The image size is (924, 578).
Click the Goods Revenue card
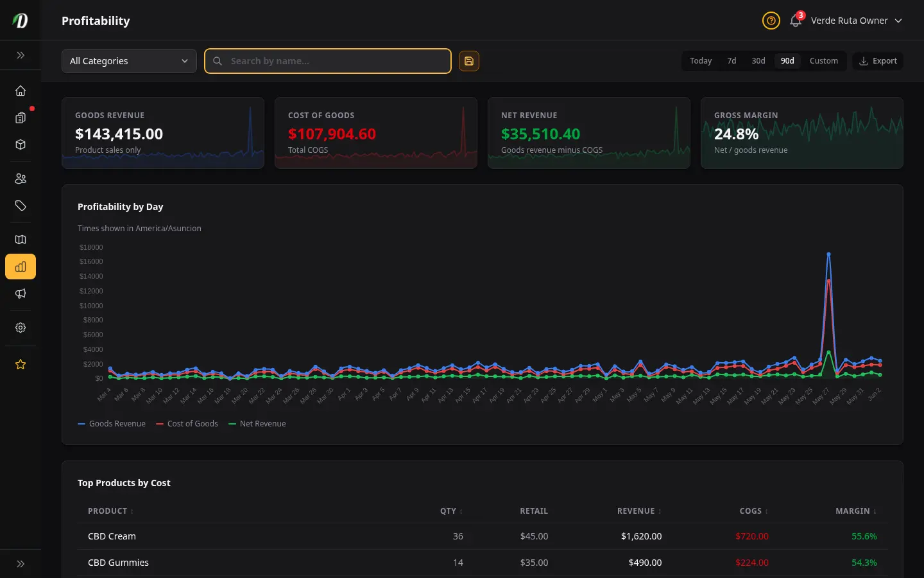(x=163, y=133)
